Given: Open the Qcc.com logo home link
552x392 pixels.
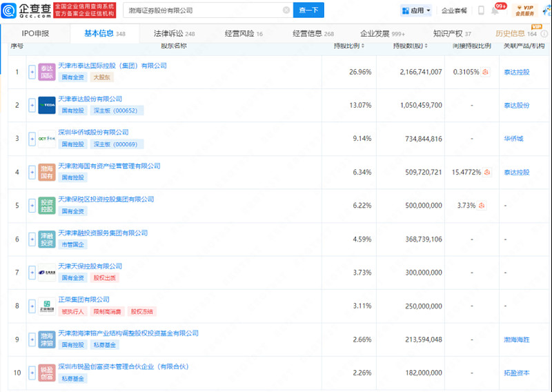Looking at the screenshot, I should click(26, 10).
